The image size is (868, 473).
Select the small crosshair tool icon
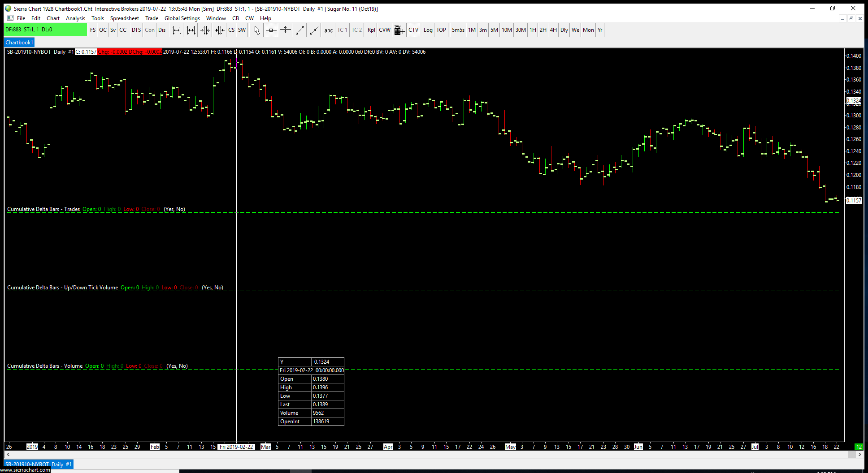pyautogui.click(x=285, y=30)
